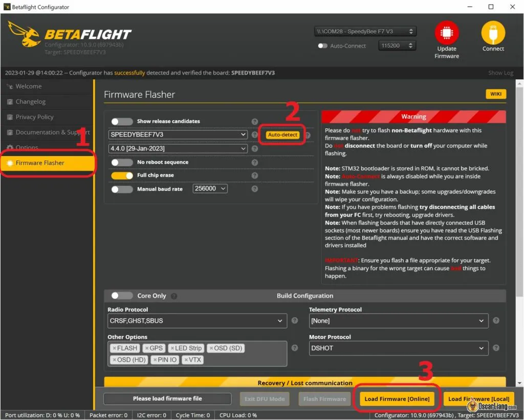Open help icon for Motor Protocol

pos(496,348)
